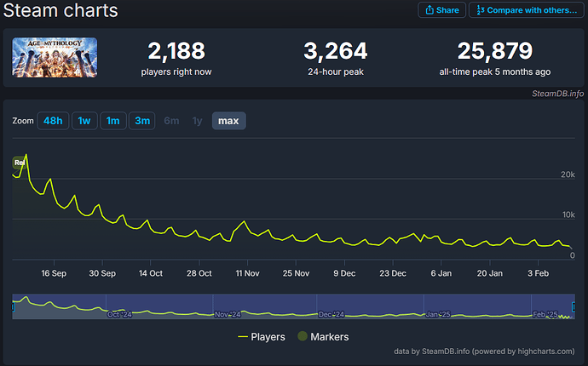Image resolution: width=588 pixels, height=366 pixels.
Task: Toggle the Markers series in legend
Action: pyautogui.click(x=323, y=337)
